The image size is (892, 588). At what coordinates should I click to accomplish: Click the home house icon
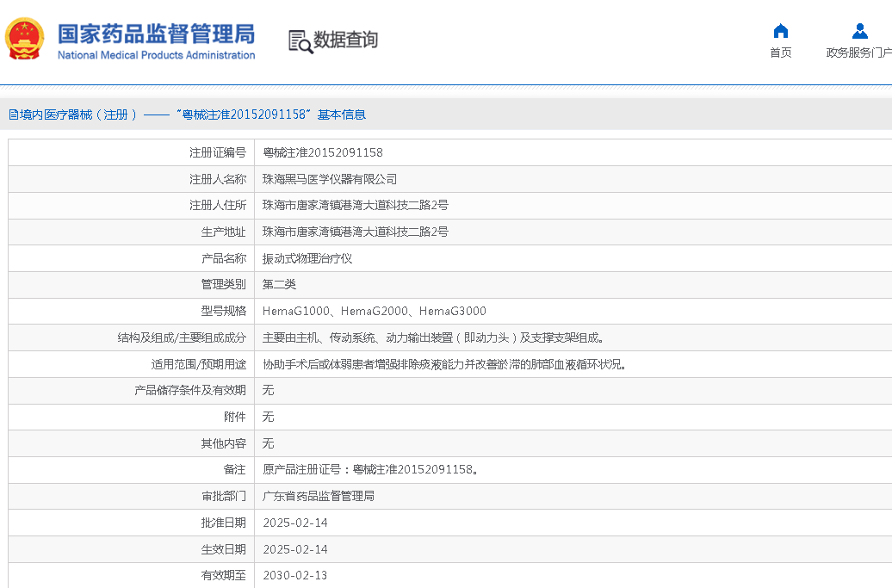pyautogui.click(x=780, y=31)
